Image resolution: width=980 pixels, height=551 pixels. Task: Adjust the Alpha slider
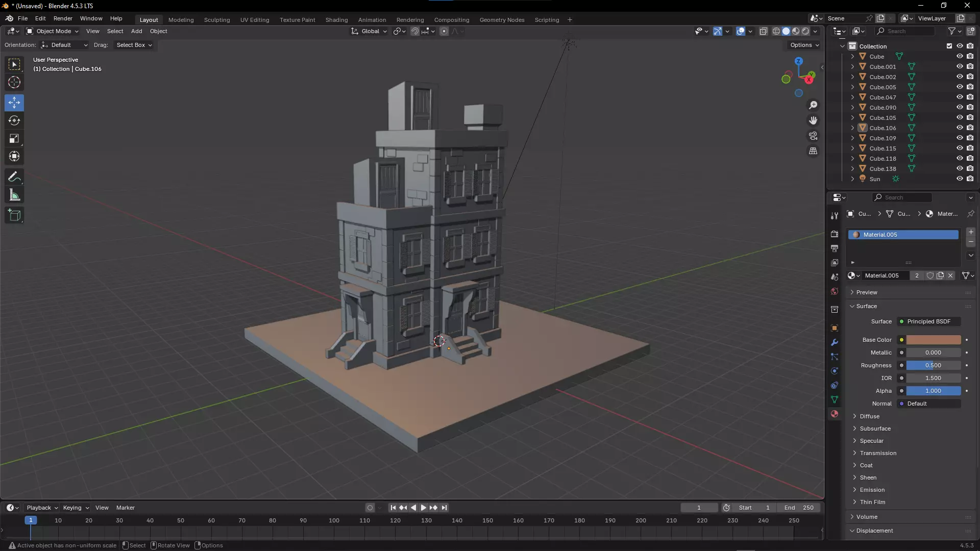click(934, 391)
